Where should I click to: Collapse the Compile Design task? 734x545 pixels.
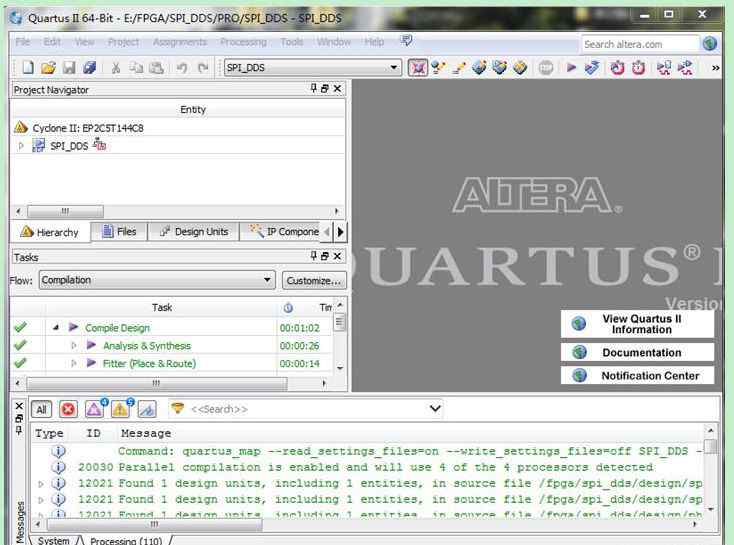(x=56, y=328)
